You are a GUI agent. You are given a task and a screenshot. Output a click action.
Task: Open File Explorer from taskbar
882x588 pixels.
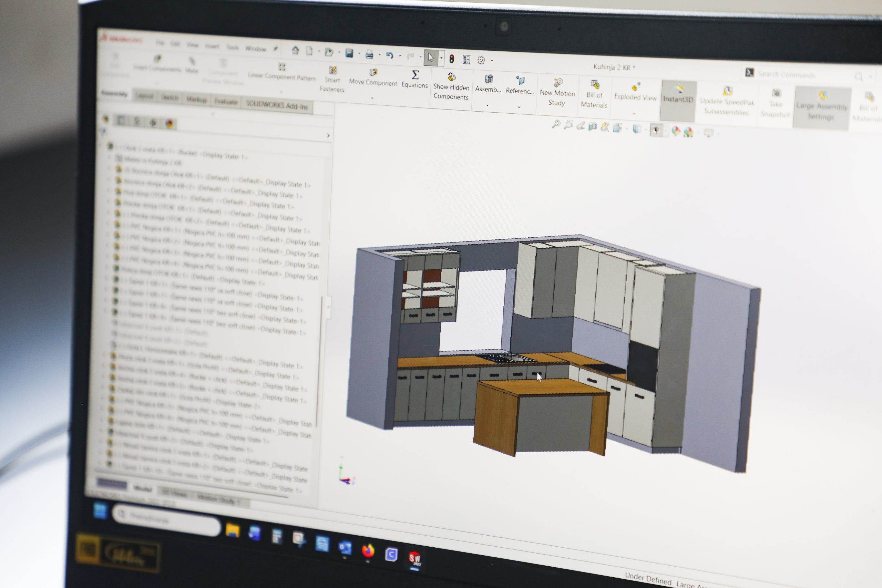tap(233, 530)
